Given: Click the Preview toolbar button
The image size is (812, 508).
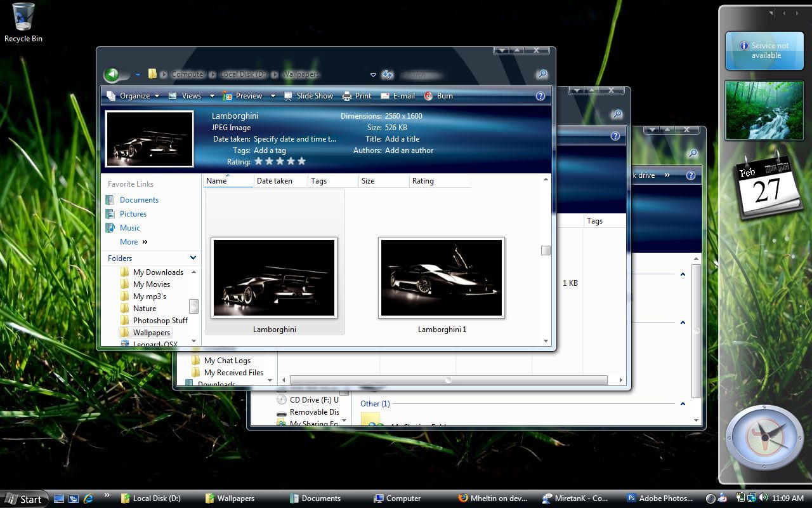Looking at the screenshot, I should 242,96.
